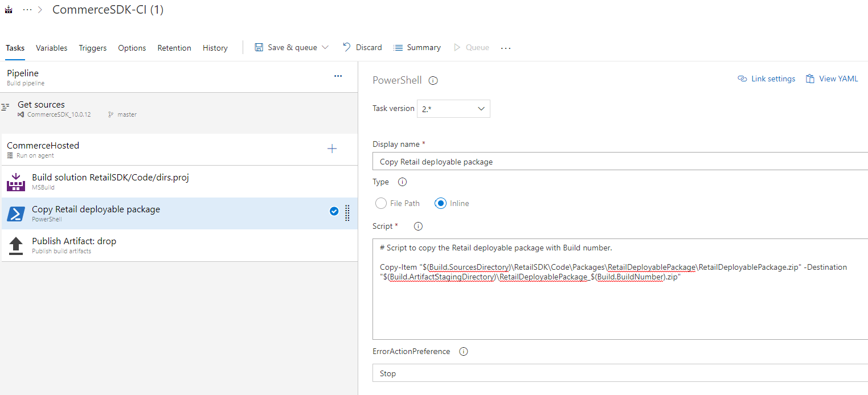This screenshot has width=868, height=395.
Task: Click the Type info icon
Action: [x=402, y=182]
